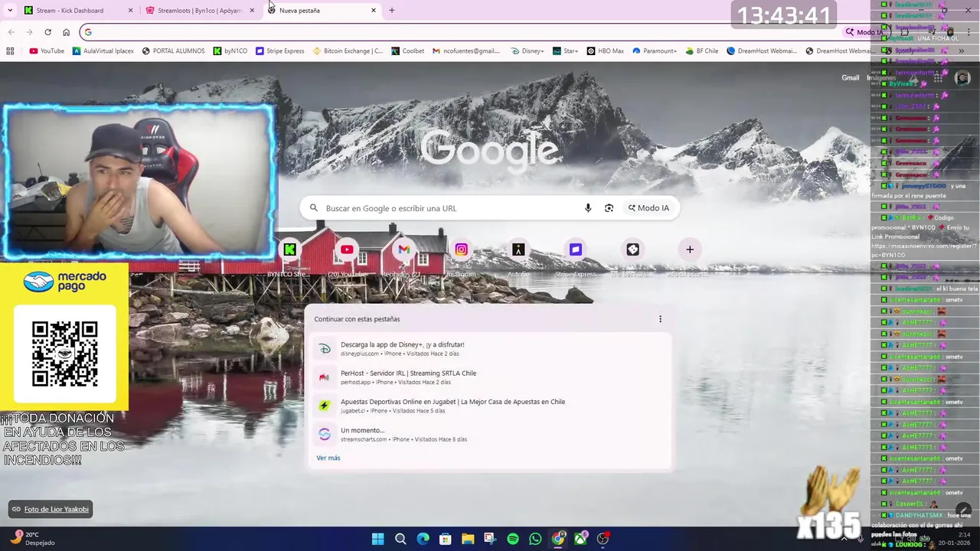The height and width of the screenshot is (551, 980).
Task: Open more options for recent tabs card
Action: tap(660, 319)
